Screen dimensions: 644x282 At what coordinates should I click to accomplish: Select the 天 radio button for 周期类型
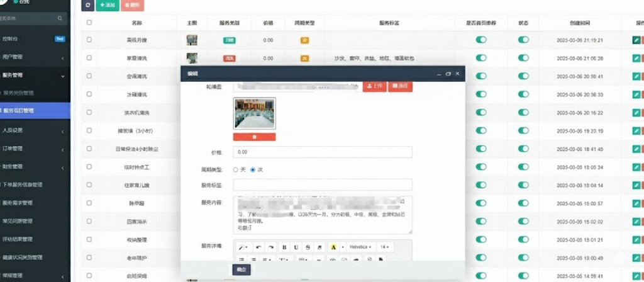pyautogui.click(x=236, y=169)
